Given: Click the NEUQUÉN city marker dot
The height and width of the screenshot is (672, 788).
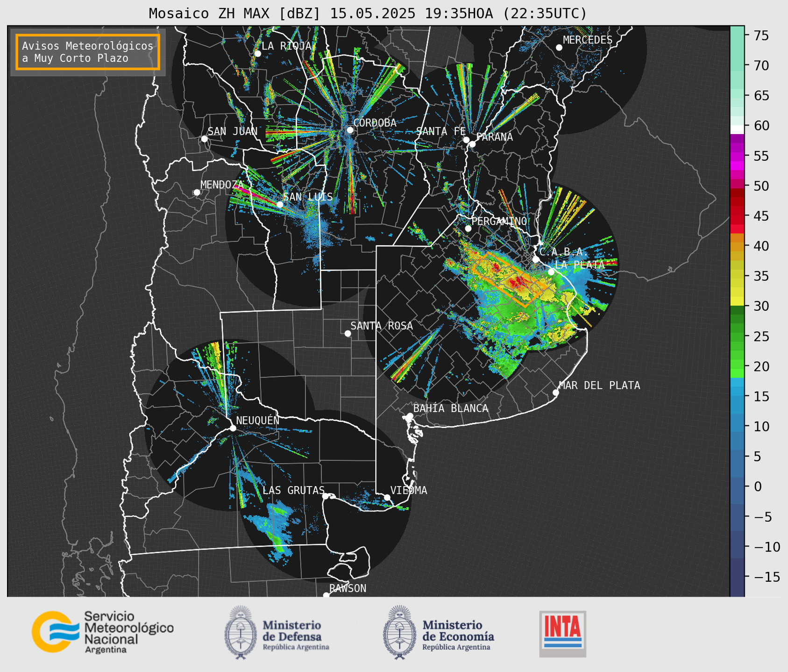Looking at the screenshot, I should (233, 428).
